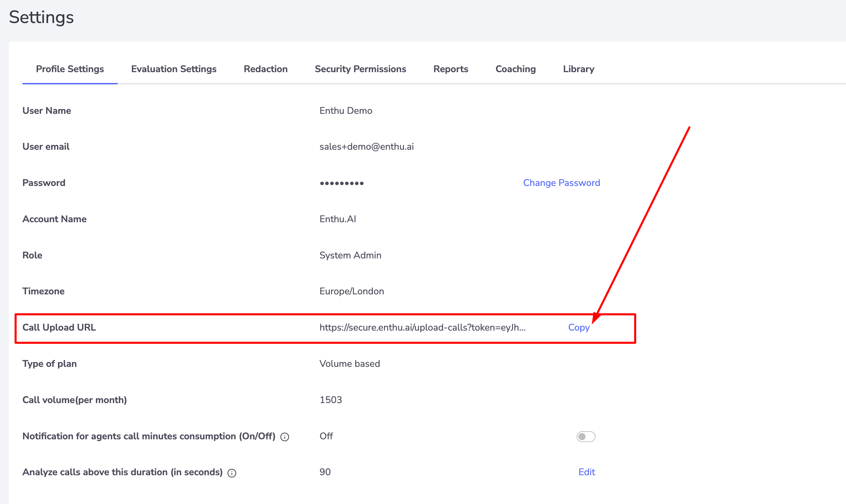Toggle agents call minutes notification switch

point(586,436)
